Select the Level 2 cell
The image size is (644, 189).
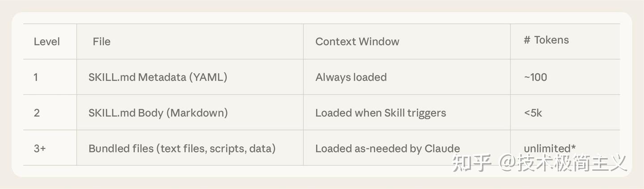[37, 113]
